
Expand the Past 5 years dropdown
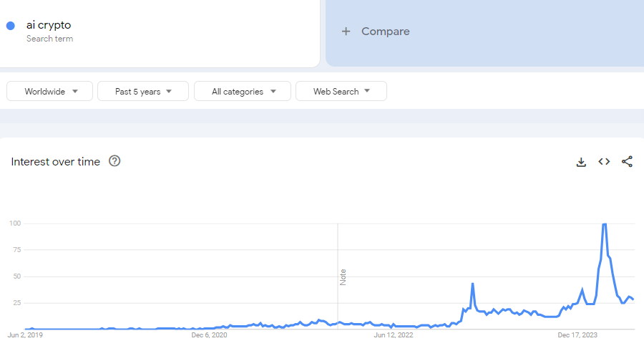click(143, 92)
